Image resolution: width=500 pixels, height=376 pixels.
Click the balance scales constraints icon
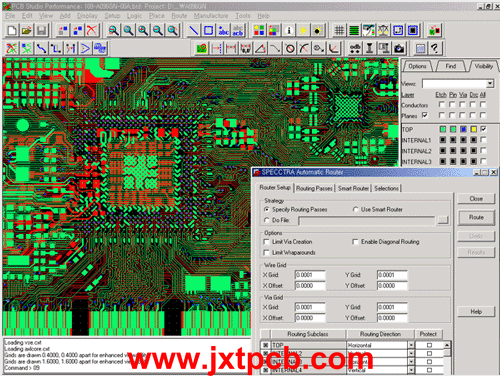[x=383, y=30]
